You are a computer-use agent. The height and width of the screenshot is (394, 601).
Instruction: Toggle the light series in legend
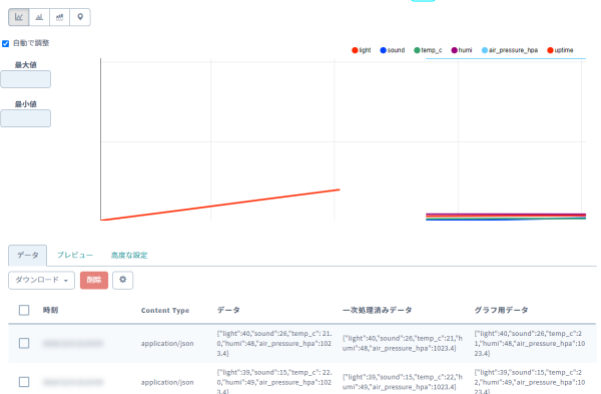[x=361, y=50]
